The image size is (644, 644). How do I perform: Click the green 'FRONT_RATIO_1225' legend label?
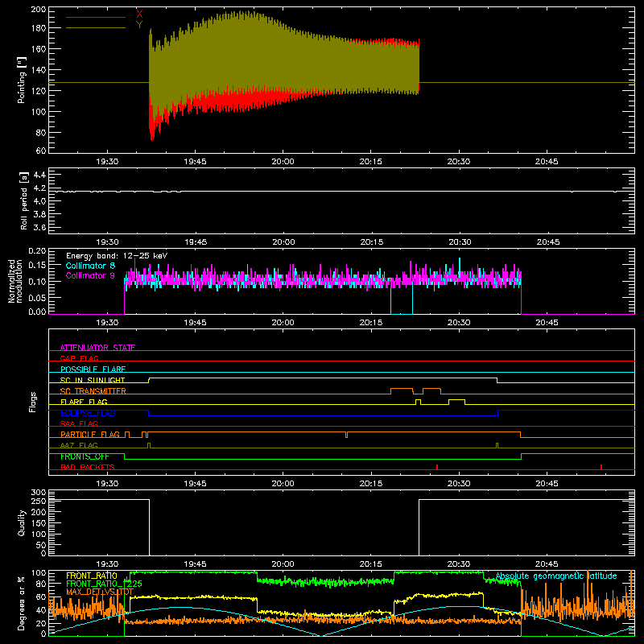[104, 584]
